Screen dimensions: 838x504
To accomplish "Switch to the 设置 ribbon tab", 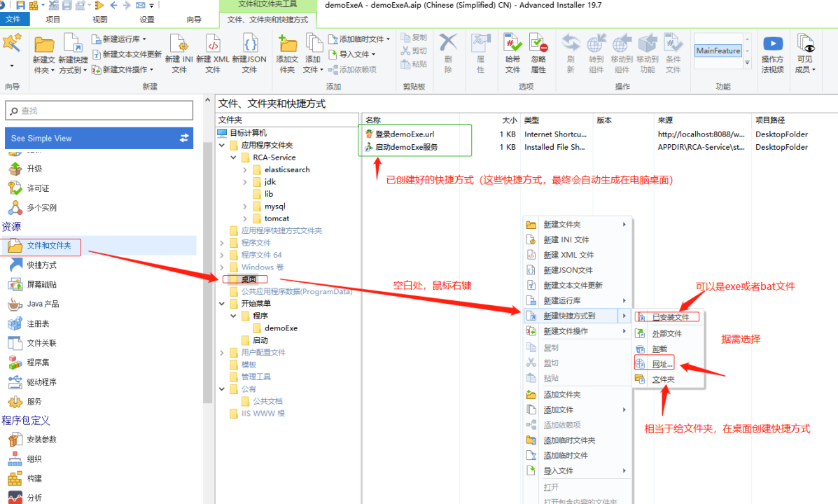I will tap(147, 19).
